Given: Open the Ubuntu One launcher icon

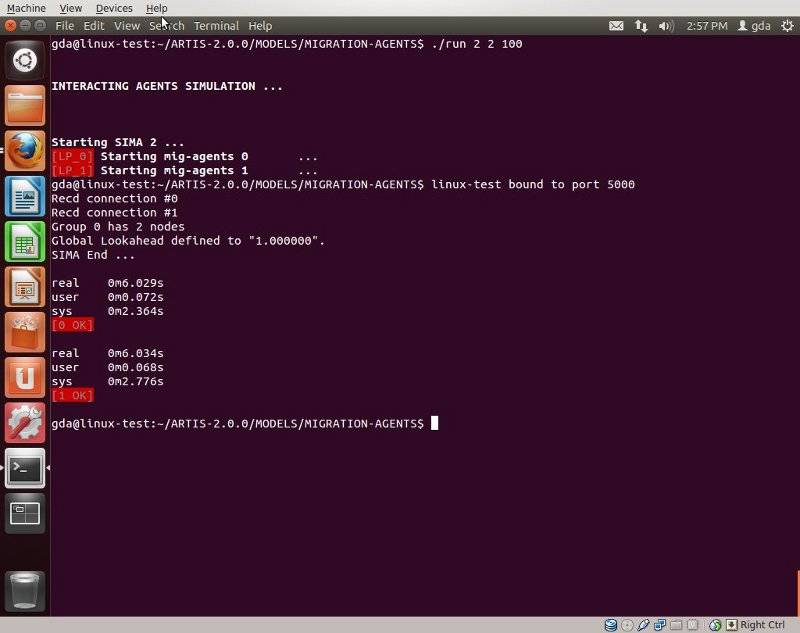Looking at the screenshot, I should coord(25,377).
